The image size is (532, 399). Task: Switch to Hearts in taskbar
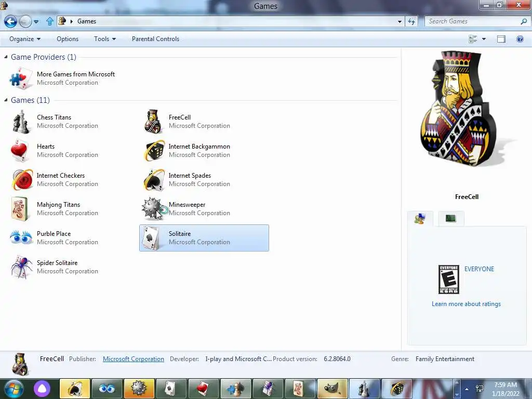coord(203,389)
